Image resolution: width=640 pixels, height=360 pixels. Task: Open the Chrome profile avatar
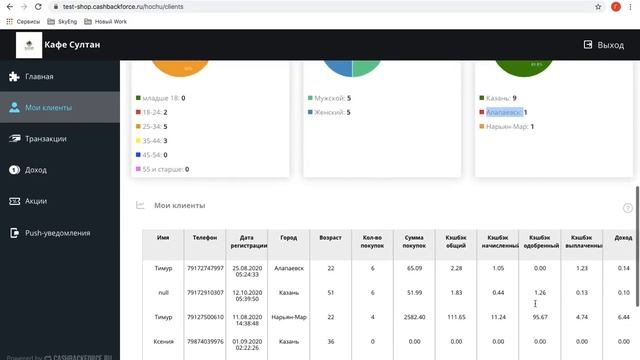pyautogui.click(x=616, y=7)
